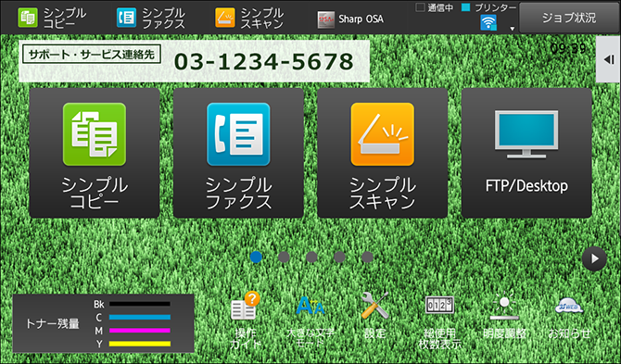621x364 pixels.
Task: Go to next home page arrow
Action: [594, 258]
